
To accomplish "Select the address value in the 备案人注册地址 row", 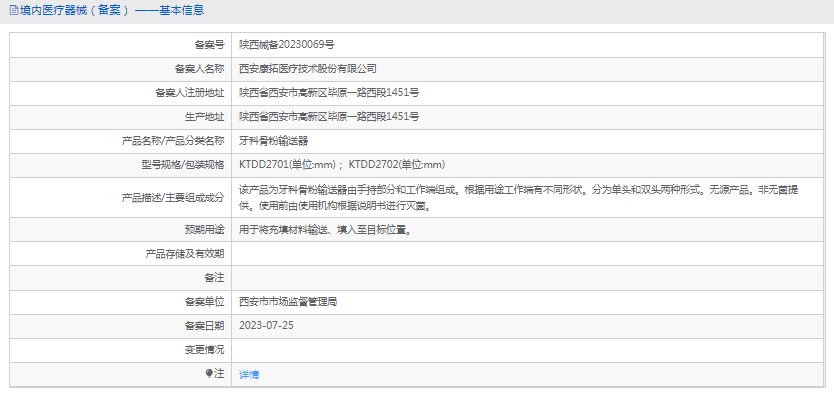I will point(329,93).
